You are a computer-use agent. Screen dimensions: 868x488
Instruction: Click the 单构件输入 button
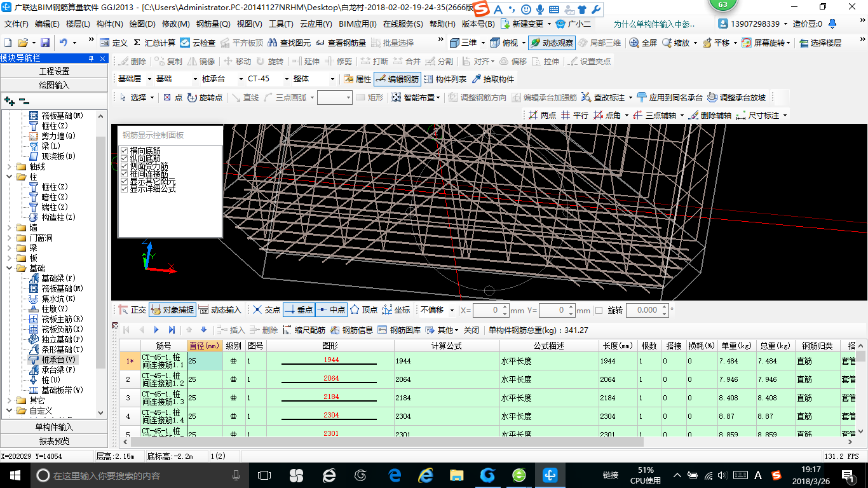[55, 427]
